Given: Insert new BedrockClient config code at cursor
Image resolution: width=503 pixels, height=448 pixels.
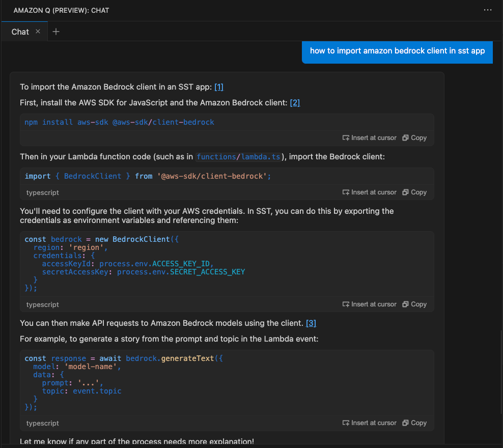Looking at the screenshot, I should (369, 304).
